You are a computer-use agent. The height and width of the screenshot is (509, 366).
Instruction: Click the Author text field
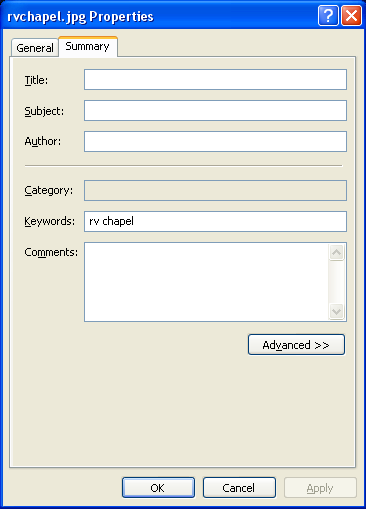pos(215,141)
